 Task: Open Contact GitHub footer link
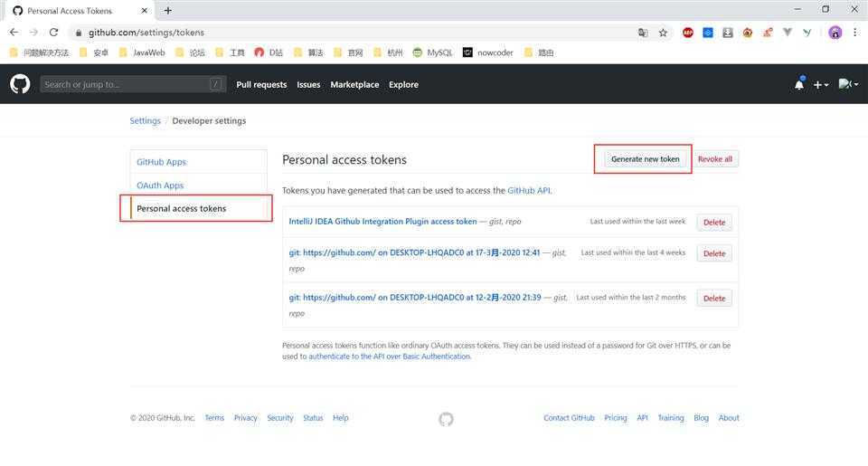click(x=569, y=418)
